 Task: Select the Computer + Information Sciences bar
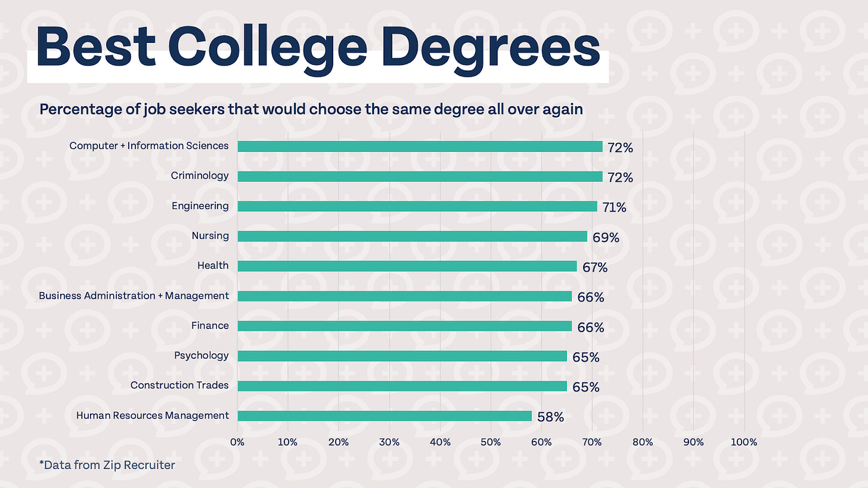click(x=420, y=147)
